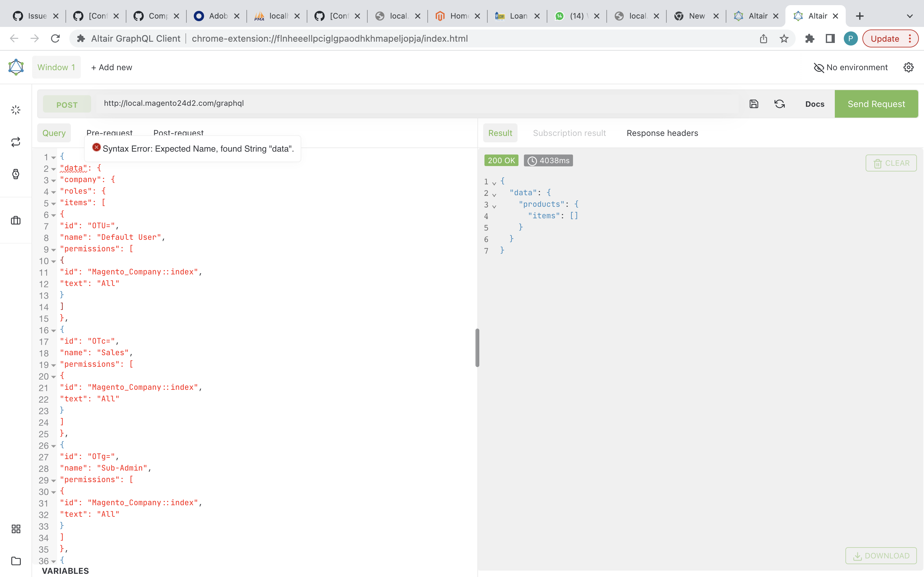924x577 pixels.
Task: Click the save query icon
Action: [x=754, y=104]
